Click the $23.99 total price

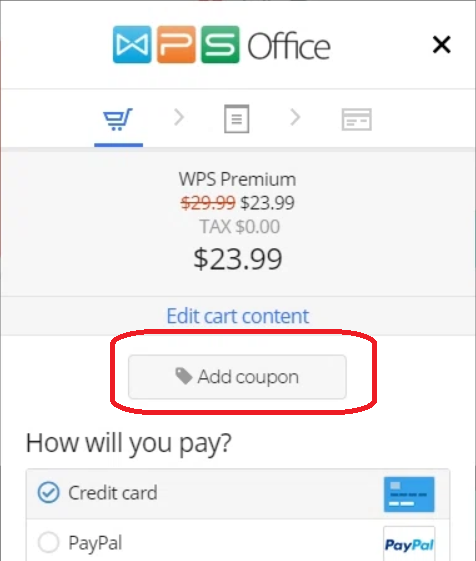238,259
